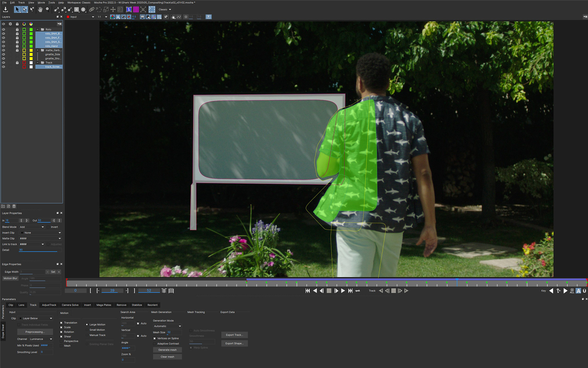Screen dimensions: 588x368
Task: Click the RGB channels view icon
Action: click(112, 17)
